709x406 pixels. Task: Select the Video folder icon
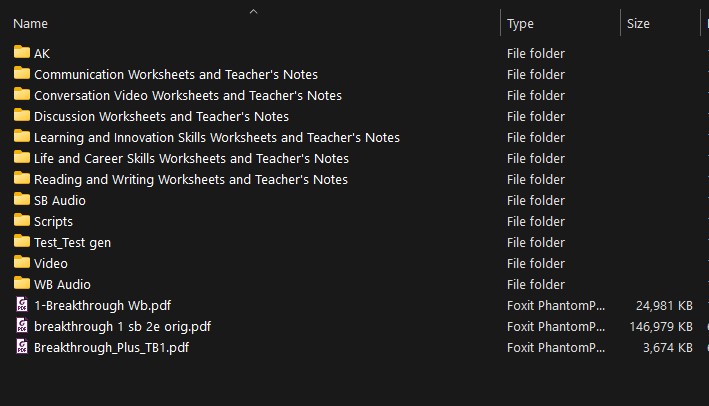point(22,263)
